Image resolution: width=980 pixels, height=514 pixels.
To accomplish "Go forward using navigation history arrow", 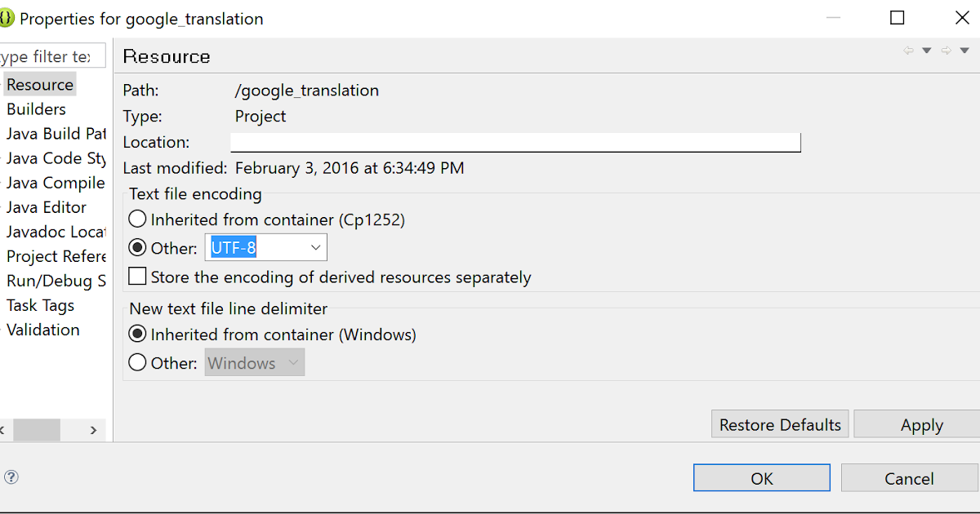I will [947, 51].
